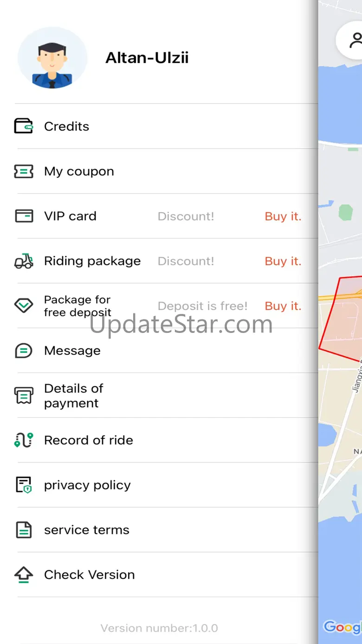Image resolution: width=362 pixels, height=644 pixels.
Task: Tap the VIP card icon
Action: [x=24, y=216]
